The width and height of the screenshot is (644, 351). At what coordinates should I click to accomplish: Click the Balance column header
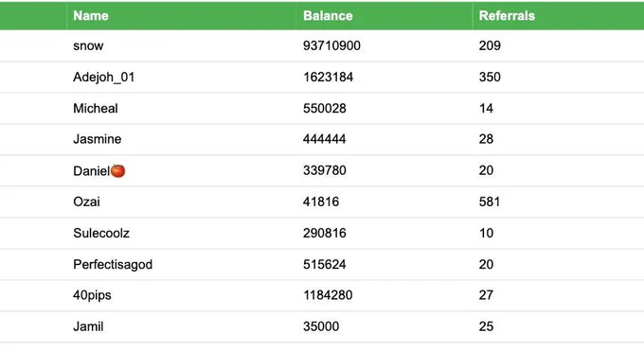point(328,15)
